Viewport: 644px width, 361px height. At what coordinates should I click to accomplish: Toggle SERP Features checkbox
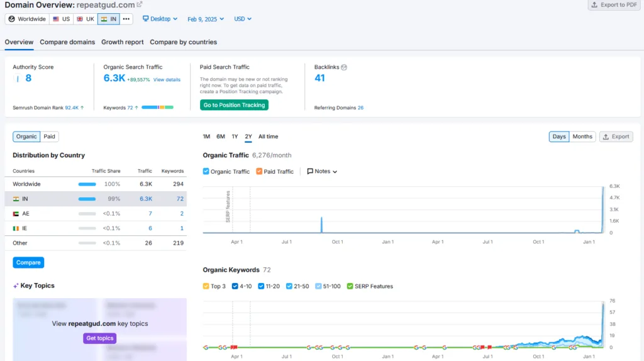tap(350, 286)
